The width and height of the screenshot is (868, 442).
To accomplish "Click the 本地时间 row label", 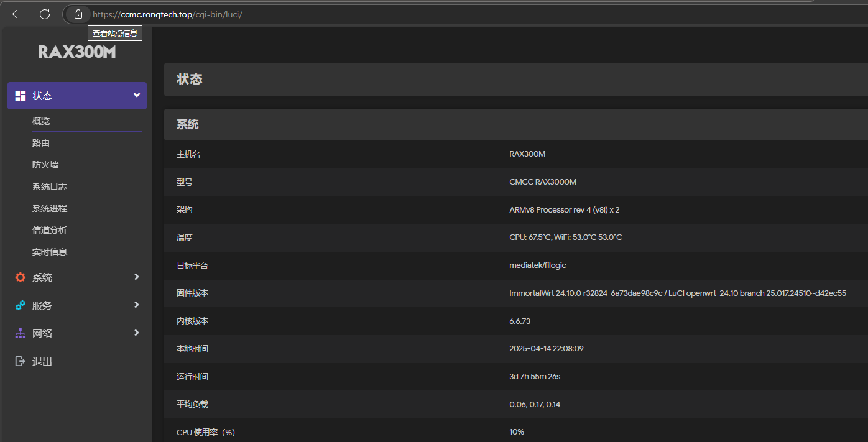I will point(193,349).
